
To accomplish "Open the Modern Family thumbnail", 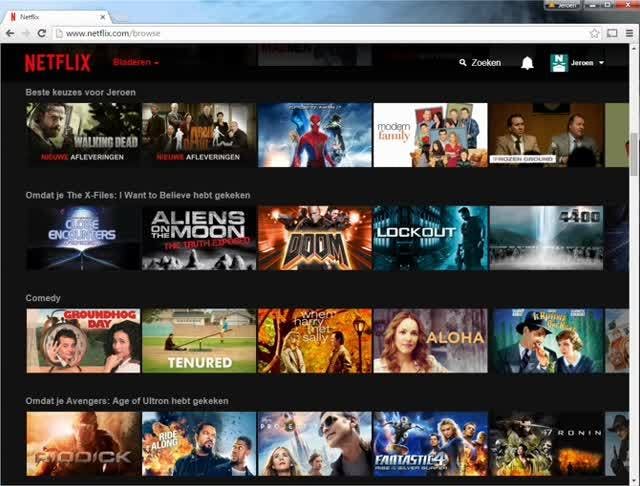I will tap(431, 135).
